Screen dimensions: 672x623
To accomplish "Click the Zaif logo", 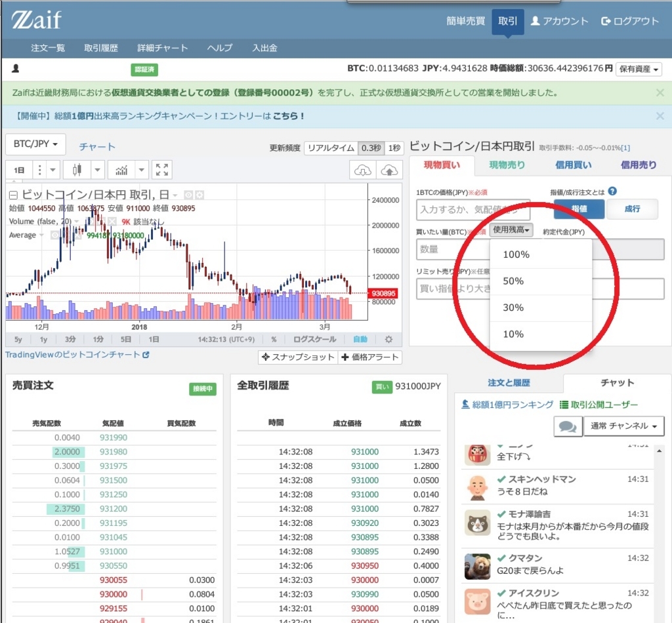I will (37, 20).
